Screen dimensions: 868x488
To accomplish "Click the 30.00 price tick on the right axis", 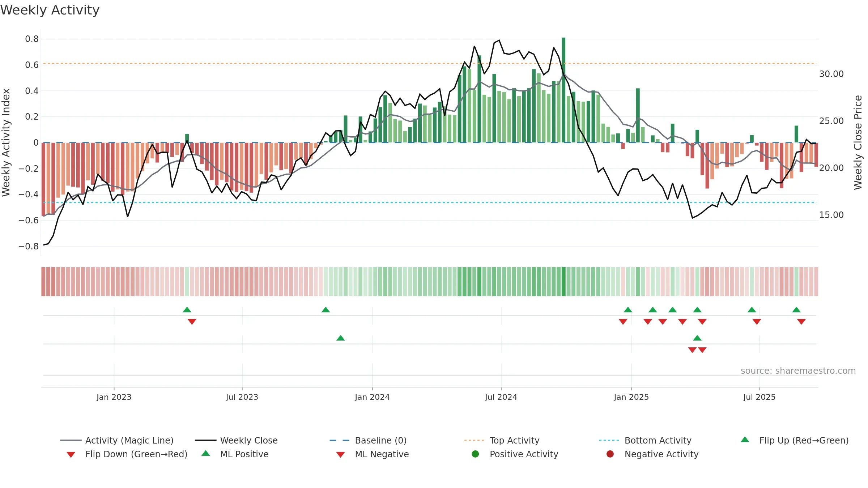I will pyautogui.click(x=831, y=74).
